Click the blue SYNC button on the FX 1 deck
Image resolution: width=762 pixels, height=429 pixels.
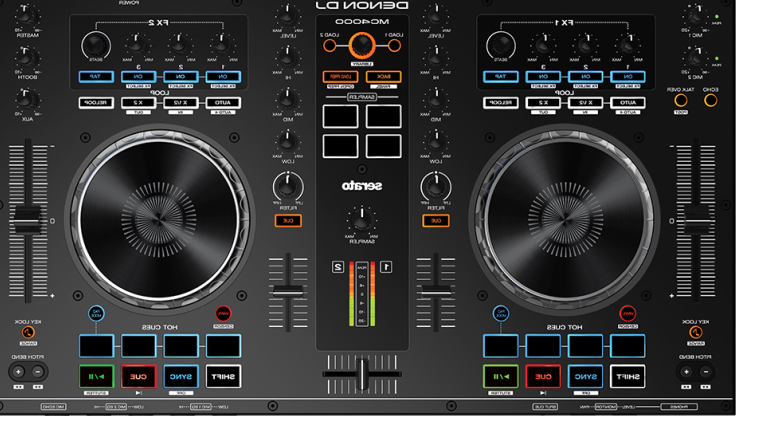tap(585, 377)
